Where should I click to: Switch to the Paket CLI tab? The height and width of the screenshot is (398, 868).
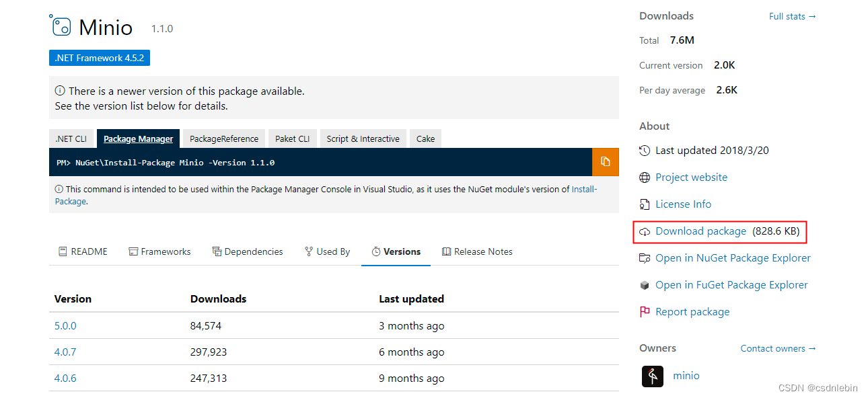pos(293,138)
